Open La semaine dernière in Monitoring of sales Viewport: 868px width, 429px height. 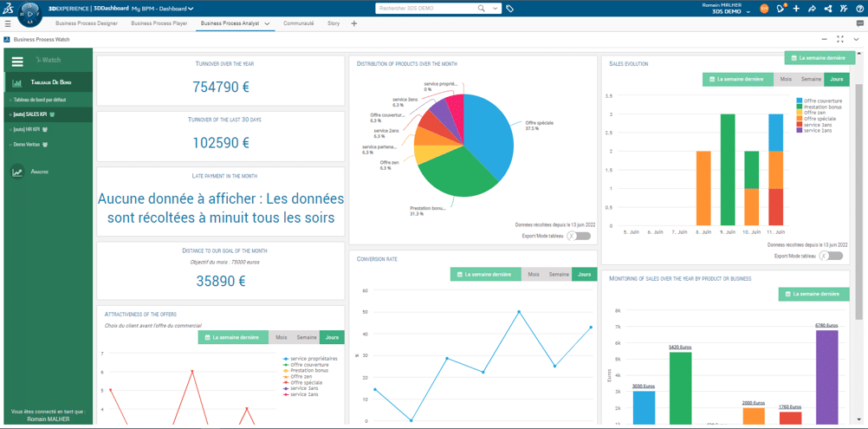click(x=813, y=294)
